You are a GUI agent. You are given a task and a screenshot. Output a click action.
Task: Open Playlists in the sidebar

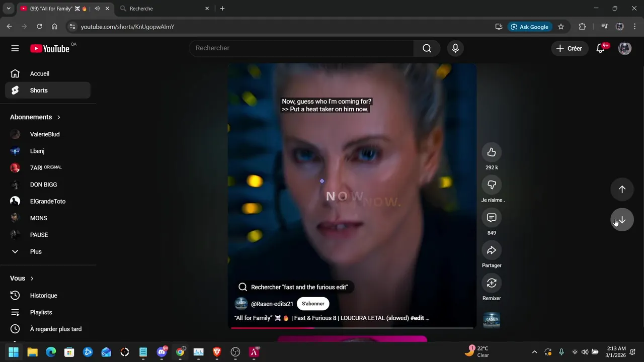(x=48, y=312)
